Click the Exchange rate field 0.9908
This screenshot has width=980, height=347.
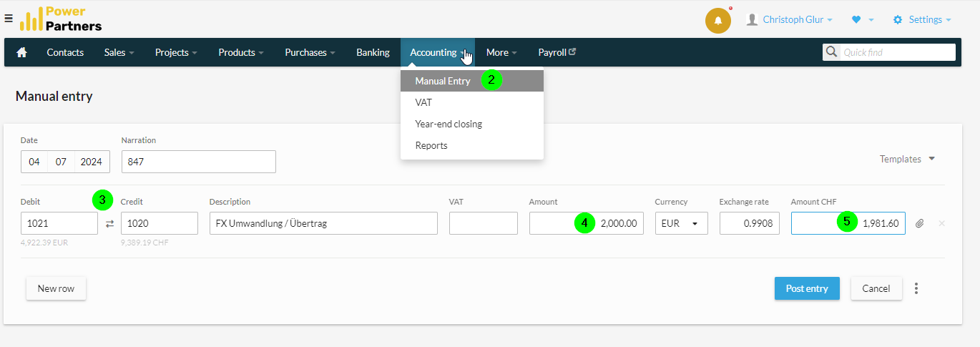click(750, 223)
